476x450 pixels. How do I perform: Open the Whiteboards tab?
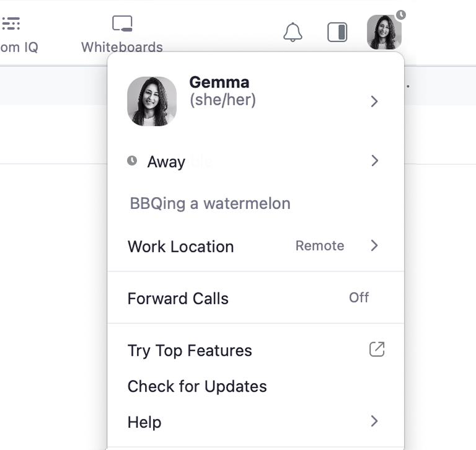pos(122,34)
